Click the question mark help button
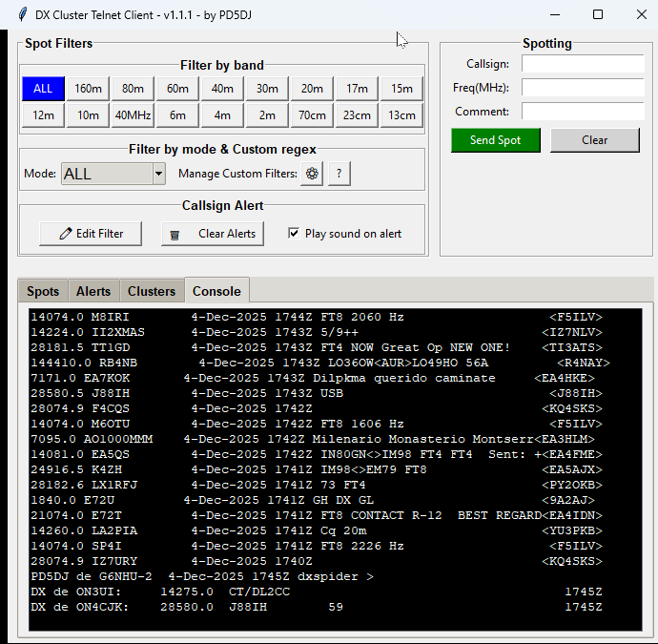 point(339,174)
